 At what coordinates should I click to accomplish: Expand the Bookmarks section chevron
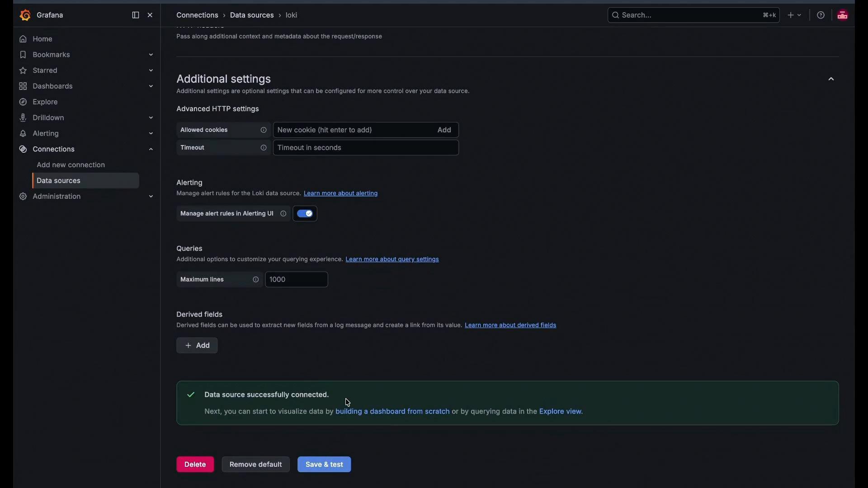[151, 55]
